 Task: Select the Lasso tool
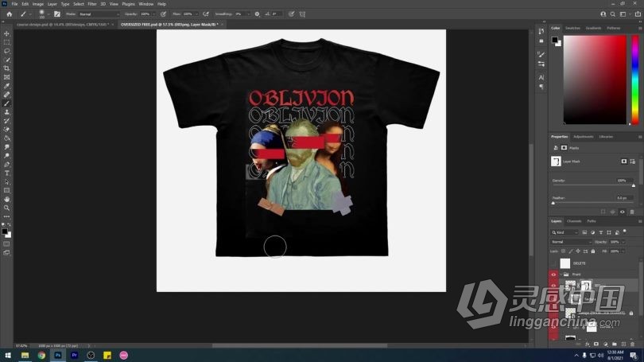coord(6,51)
